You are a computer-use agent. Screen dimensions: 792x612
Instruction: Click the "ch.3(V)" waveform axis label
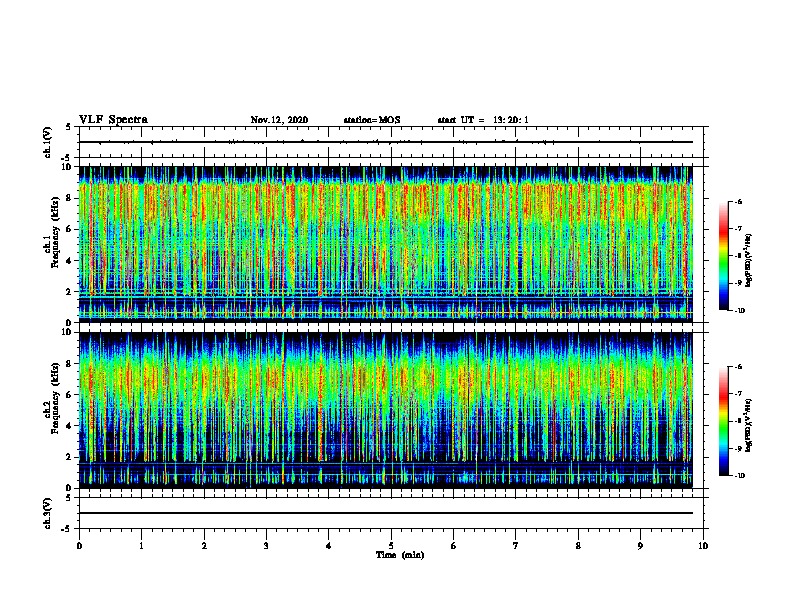pos(48,513)
